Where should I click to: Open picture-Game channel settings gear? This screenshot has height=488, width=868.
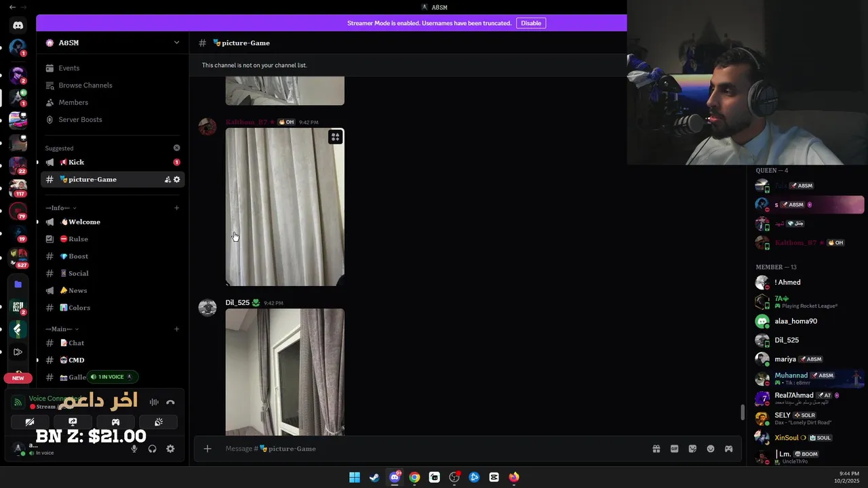coord(177,180)
